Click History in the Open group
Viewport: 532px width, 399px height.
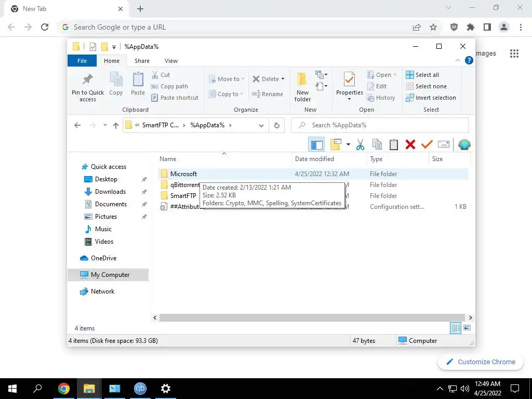(381, 98)
